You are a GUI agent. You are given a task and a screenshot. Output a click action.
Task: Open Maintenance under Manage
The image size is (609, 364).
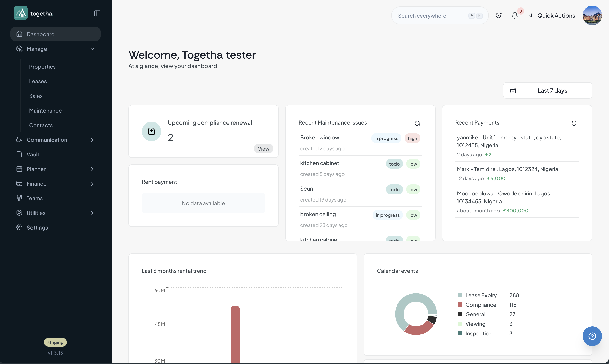(45, 111)
